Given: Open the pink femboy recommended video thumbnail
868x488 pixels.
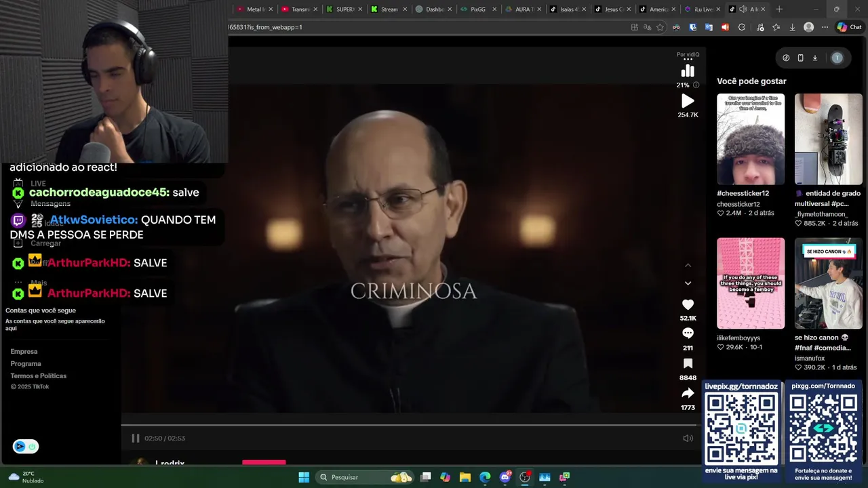Looking at the screenshot, I should (x=751, y=283).
